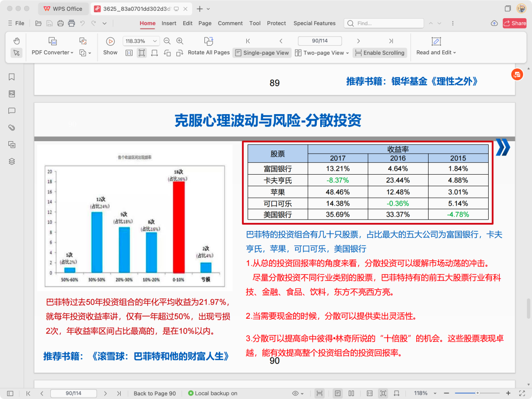This screenshot has height=399, width=532.
Task: Switch to the Comment tab
Action: 230,23
